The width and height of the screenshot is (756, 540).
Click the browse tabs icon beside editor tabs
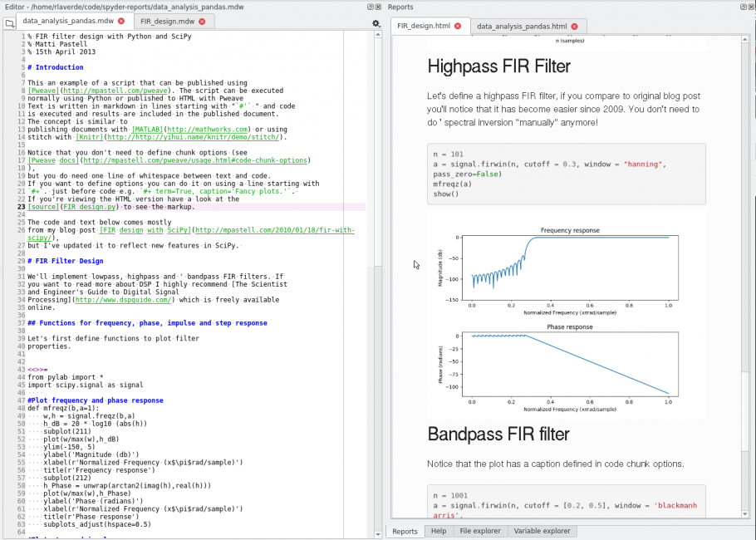[9, 22]
